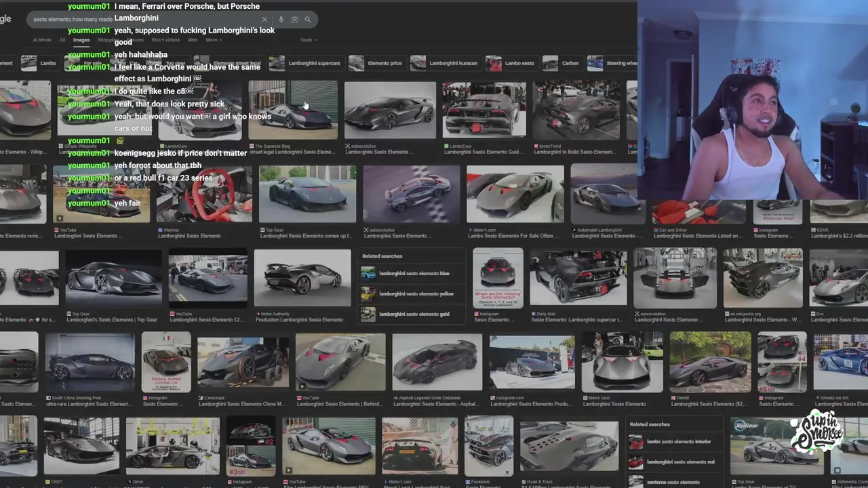Open The Supercar Blog street legal Sesto Elemento image
The height and width of the screenshot is (488, 868).
pos(293,110)
